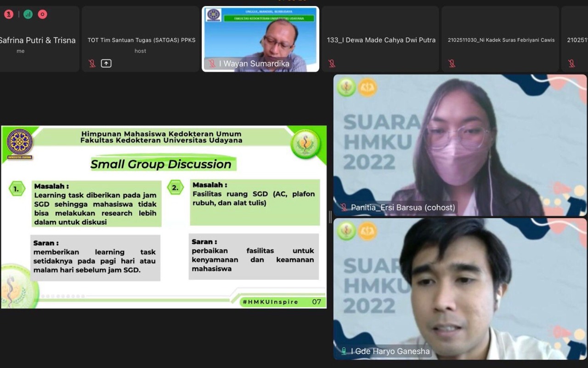Open the green connection statistics icon

pyautogui.click(x=28, y=14)
